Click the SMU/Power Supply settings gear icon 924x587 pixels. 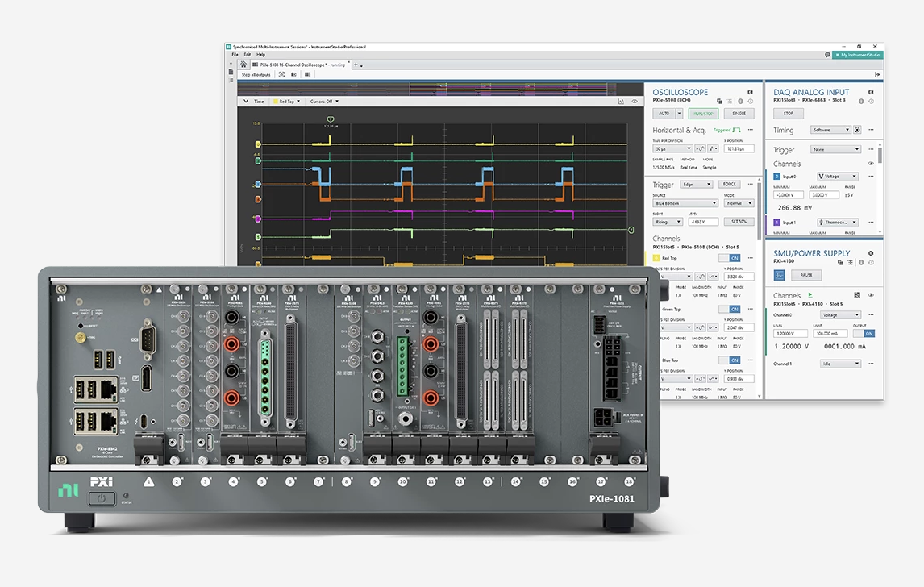(871, 253)
